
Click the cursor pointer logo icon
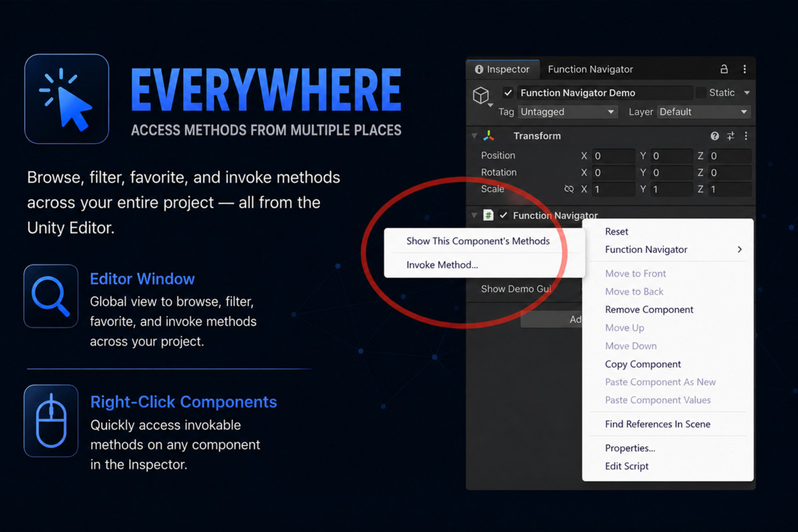click(66, 99)
